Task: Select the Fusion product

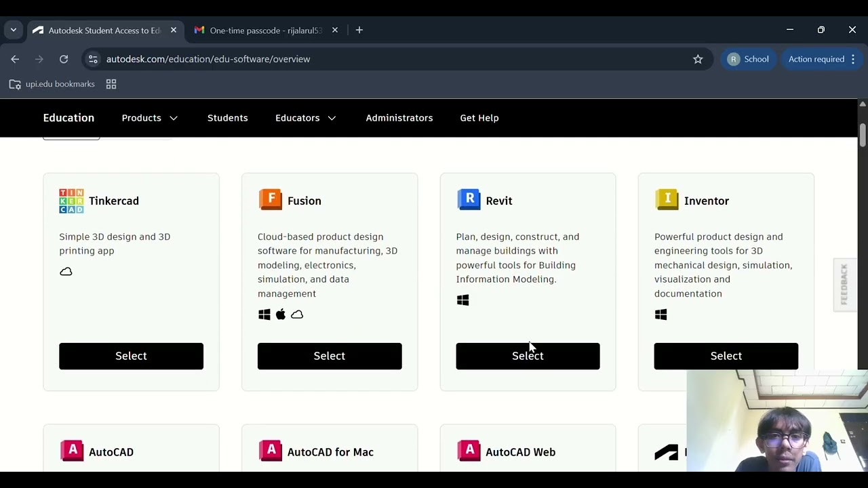Action: [x=330, y=356]
